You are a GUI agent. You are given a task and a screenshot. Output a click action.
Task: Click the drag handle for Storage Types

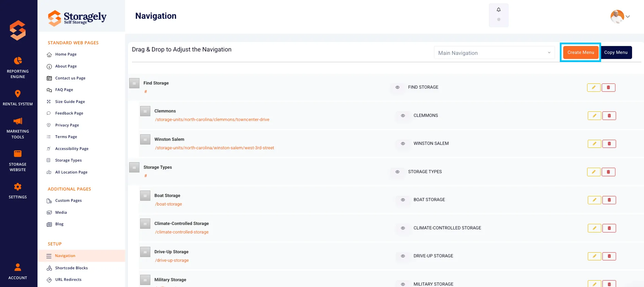coord(134,167)
